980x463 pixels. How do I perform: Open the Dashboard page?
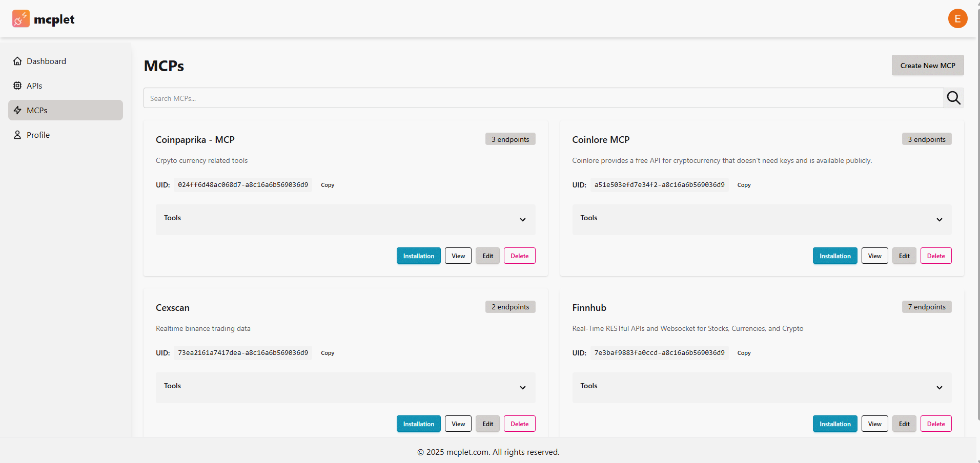coord(66,61)
